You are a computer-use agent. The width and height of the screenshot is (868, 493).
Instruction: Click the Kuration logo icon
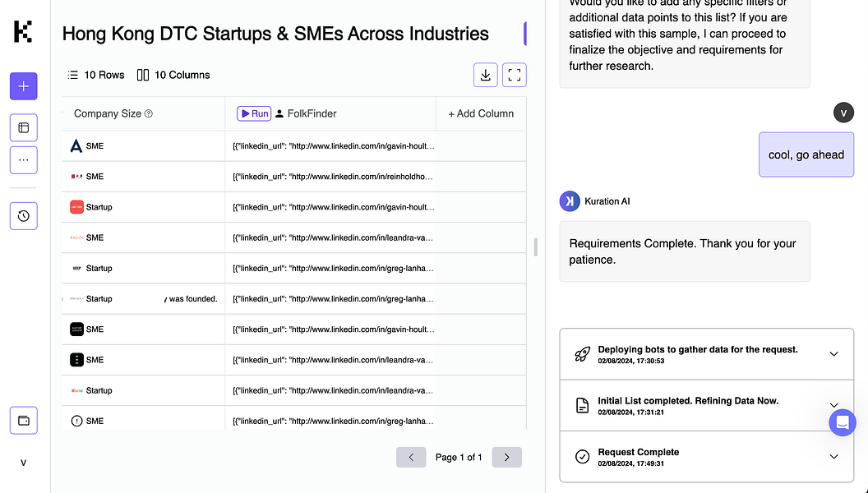click(x=23, y=31)
